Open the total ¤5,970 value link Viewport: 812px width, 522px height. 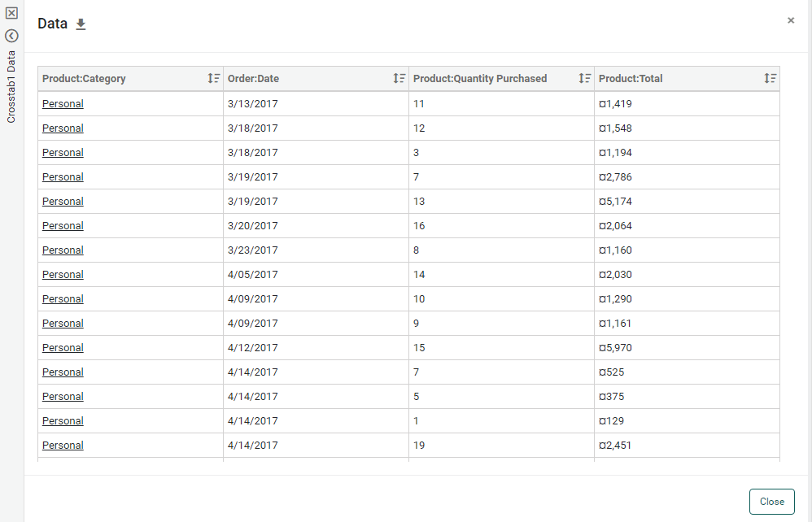point(614,347)
